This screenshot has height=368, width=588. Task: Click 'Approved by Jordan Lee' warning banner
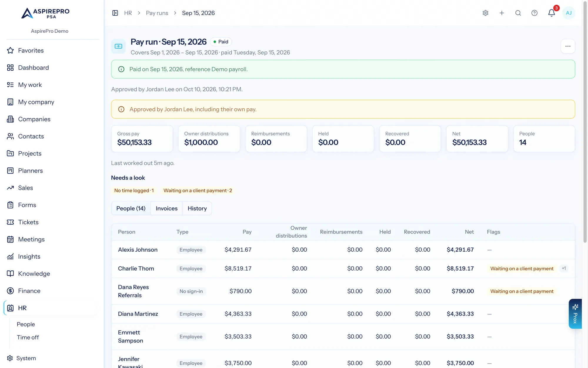coord(343,109)
